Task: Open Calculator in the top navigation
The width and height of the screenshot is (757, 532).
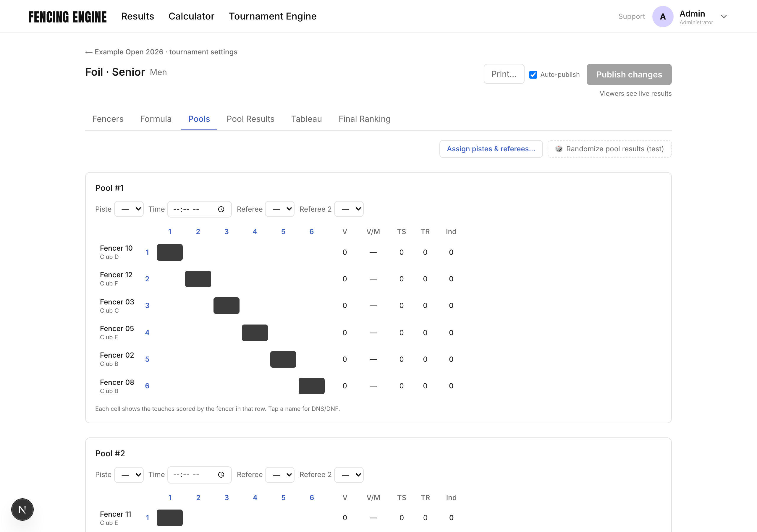Action: (x=192, y=16)
